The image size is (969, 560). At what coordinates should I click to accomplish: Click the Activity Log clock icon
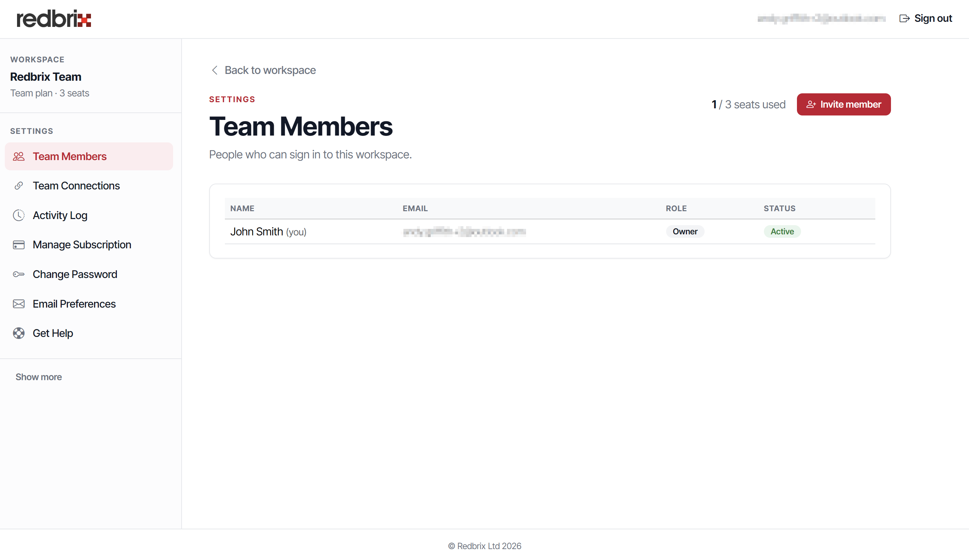pyautogui.click(x=18, y=215)
